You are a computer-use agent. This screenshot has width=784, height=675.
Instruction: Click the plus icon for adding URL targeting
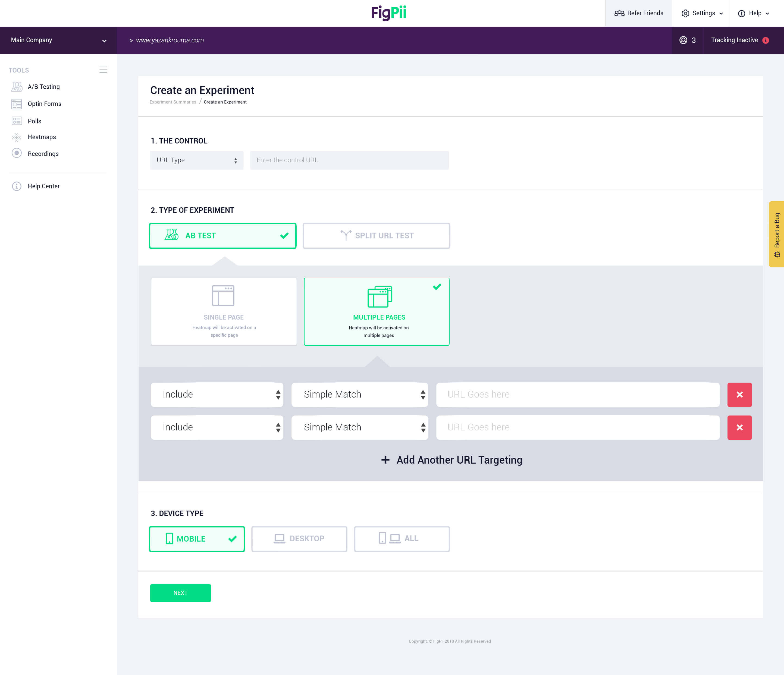click(x=385, y=460)
